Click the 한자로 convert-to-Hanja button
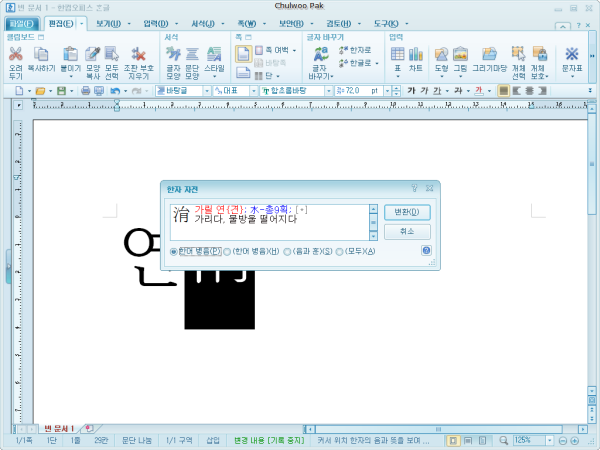Viewport: 600px width, 450px height. 355,50
